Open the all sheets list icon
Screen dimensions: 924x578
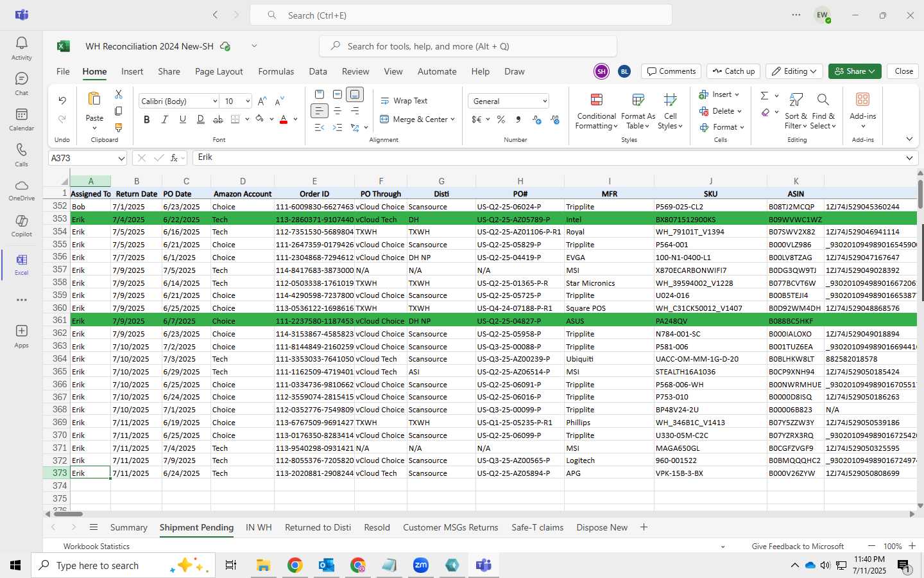(94, 527)
